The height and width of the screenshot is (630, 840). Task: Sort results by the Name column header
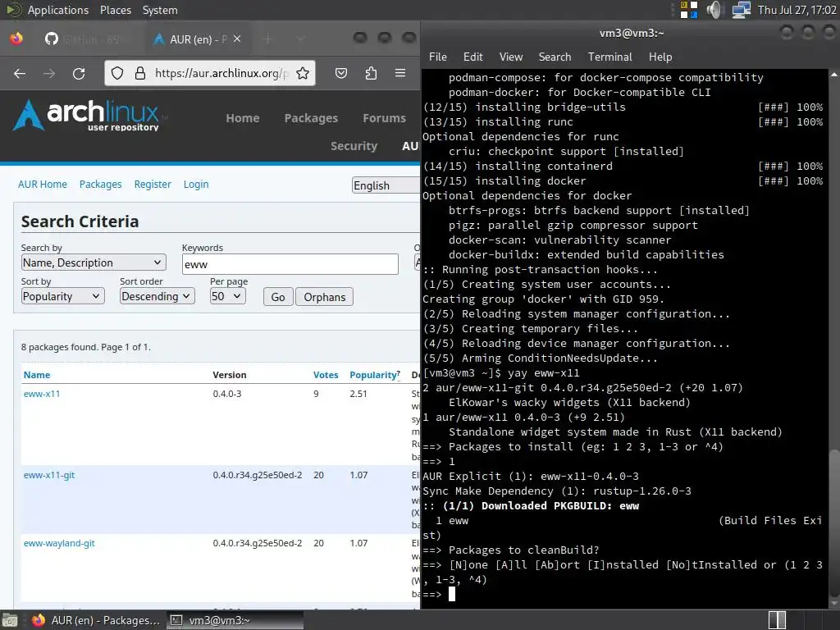pyautogui.click(x=37, y=375)
